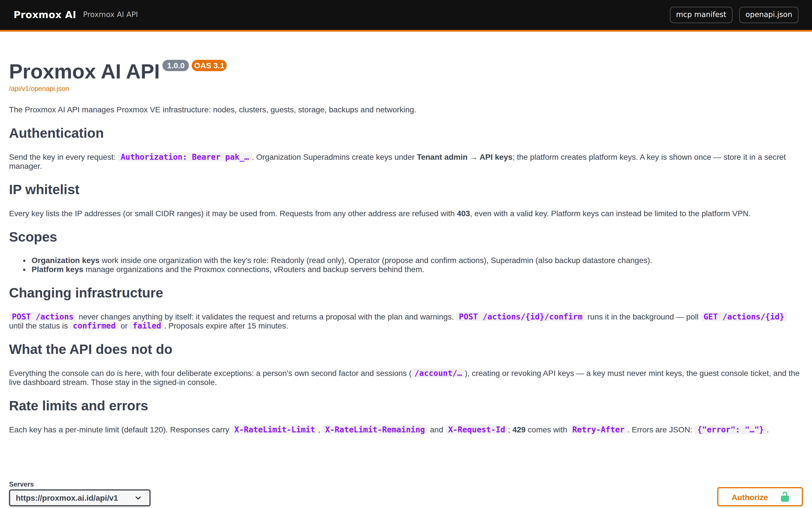Follow the /api/v1/openapi.json link

(x=39, y=89)
